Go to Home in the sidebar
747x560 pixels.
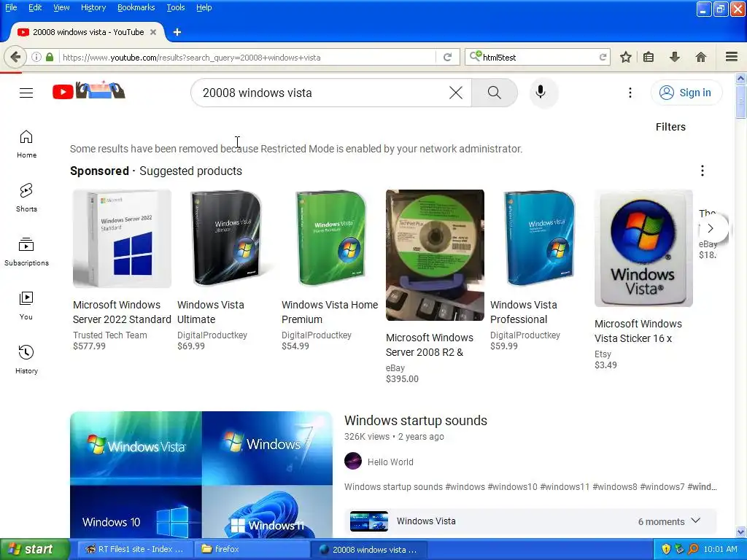(26, 144)
